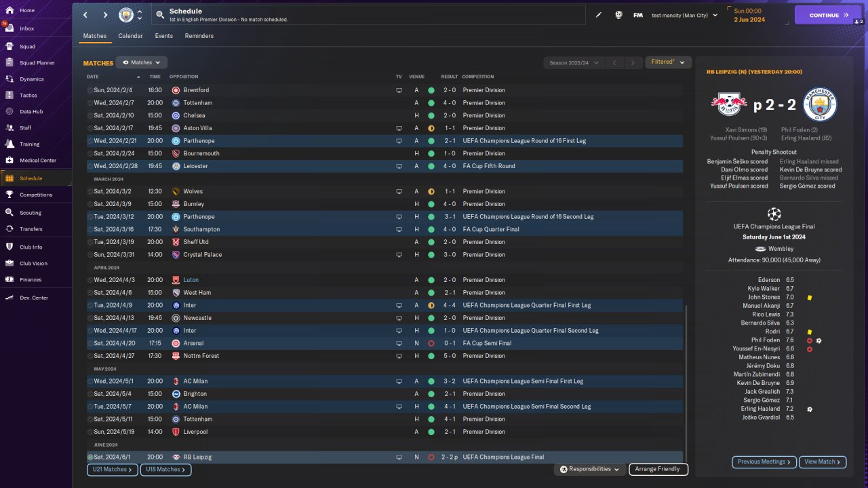The image size is (868, 488).
Task: Open Previous Meetings
Action: 764,462
